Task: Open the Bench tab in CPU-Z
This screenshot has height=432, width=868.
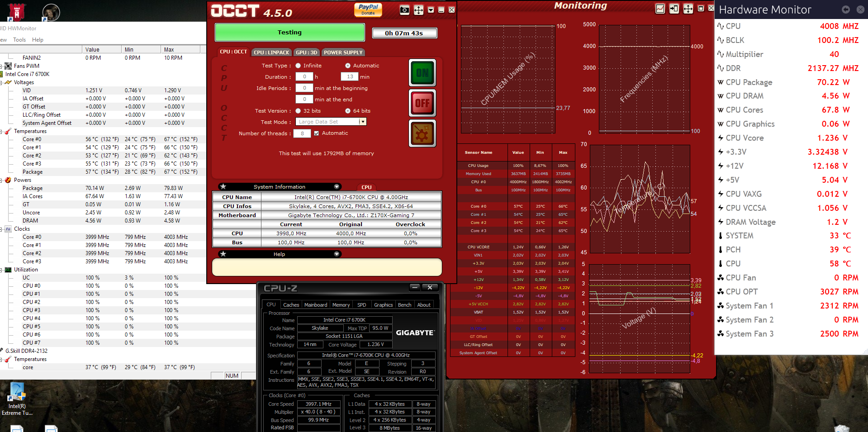Action: [404, 305]
